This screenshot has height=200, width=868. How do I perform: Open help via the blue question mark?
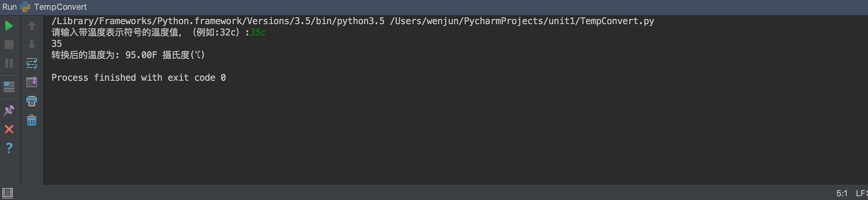click(x=9, y=148)
